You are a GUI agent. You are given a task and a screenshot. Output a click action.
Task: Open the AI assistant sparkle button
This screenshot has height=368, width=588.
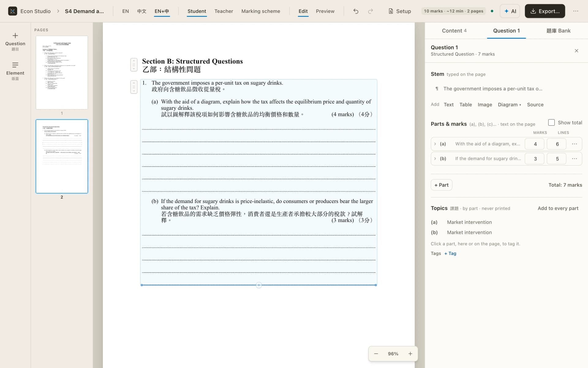(x=510, y=11)
